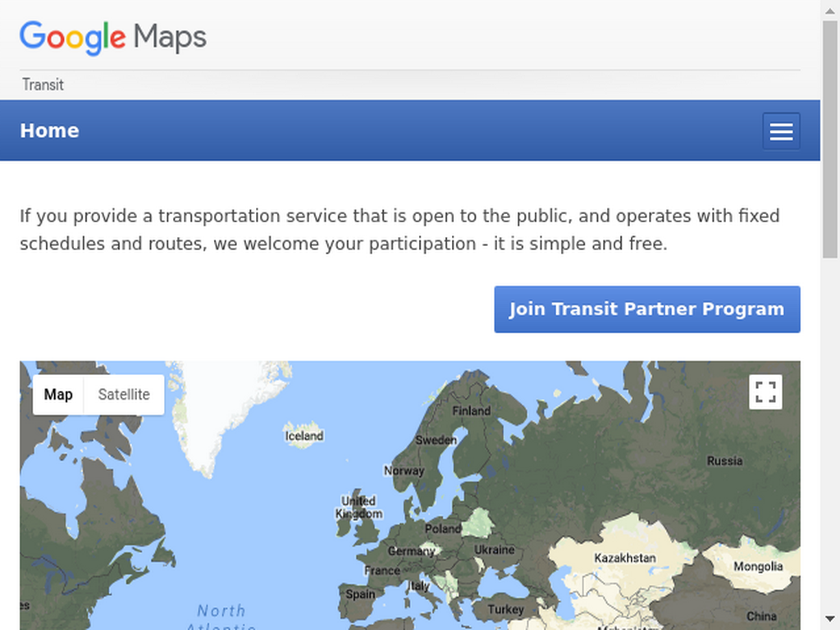This screenshot has width=840, height=630.
Task: Click the Finland label on the map
Action: tap(472, 411)
